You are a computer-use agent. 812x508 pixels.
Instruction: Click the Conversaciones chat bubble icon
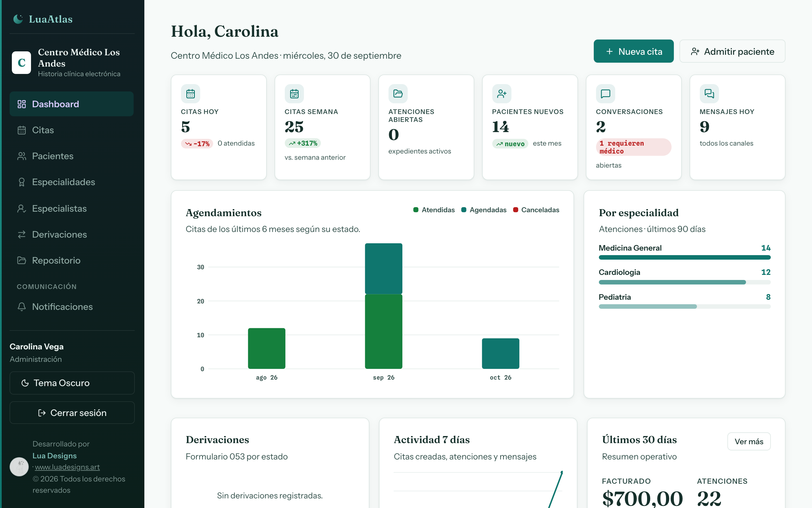click(605, 94)
